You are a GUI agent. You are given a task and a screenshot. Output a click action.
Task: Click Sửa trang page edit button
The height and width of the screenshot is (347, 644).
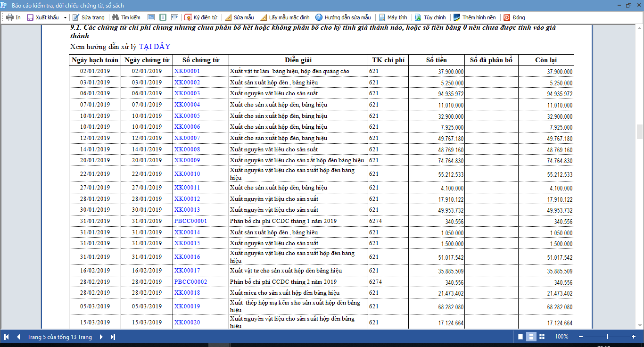click(89, 17)
